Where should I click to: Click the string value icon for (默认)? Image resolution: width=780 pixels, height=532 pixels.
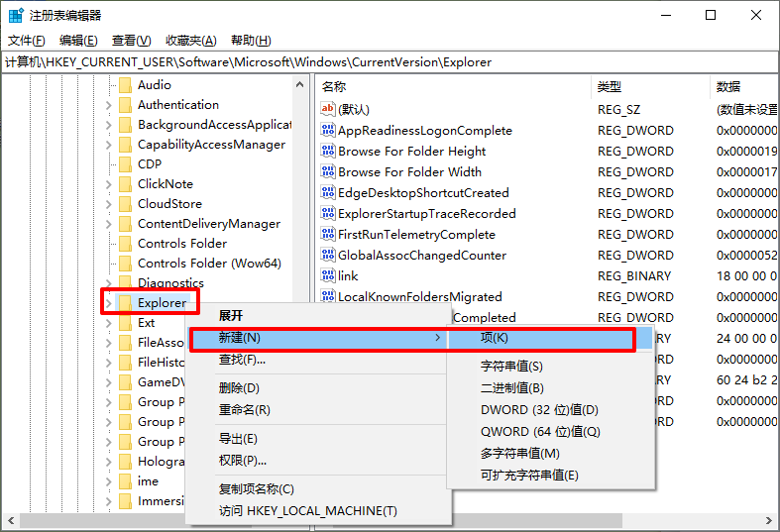[329, 110]
